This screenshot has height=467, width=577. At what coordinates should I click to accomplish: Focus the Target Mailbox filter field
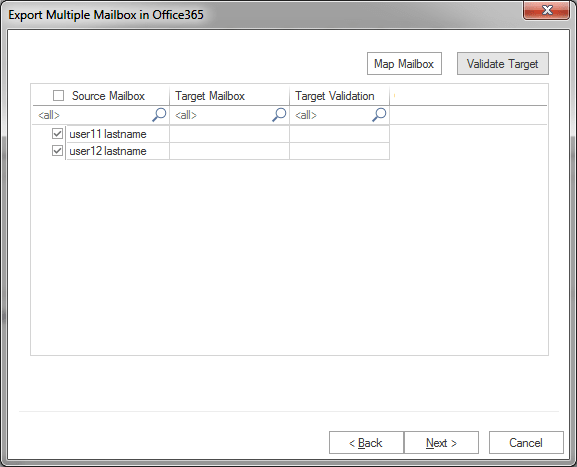pos(222,115)
